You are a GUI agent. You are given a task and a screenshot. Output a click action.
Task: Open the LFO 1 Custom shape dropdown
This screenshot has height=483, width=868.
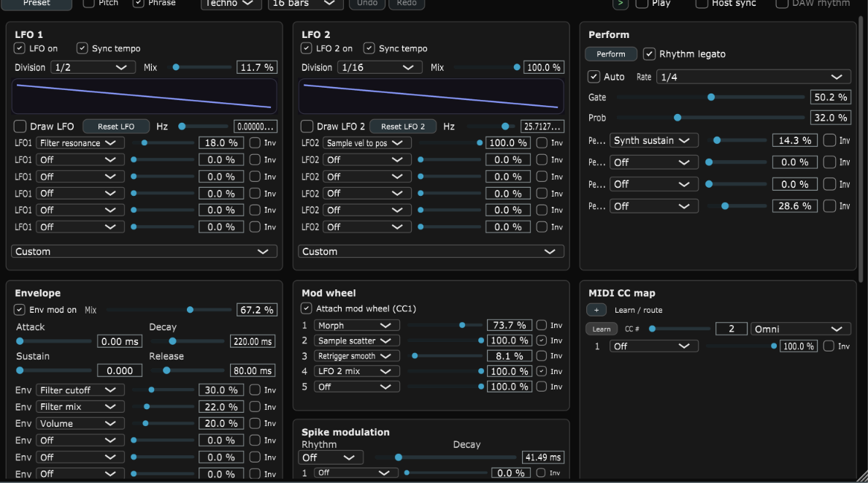point(144,251)
